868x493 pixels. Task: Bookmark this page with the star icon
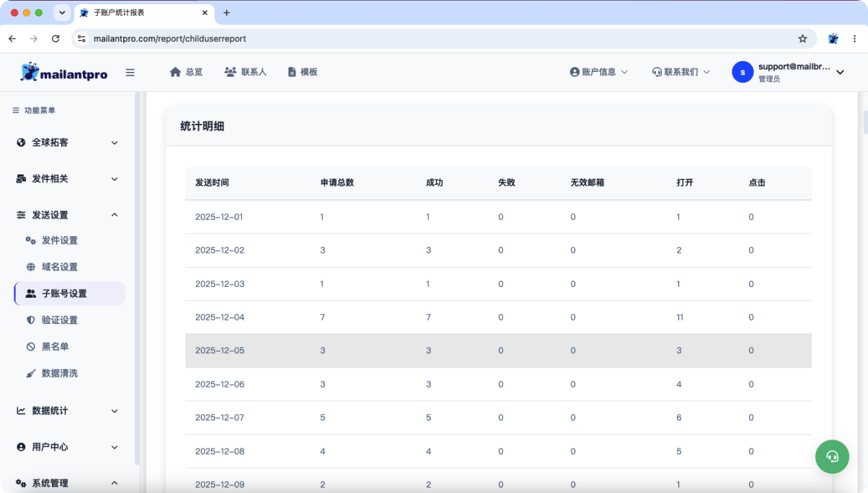click(803, 39)
